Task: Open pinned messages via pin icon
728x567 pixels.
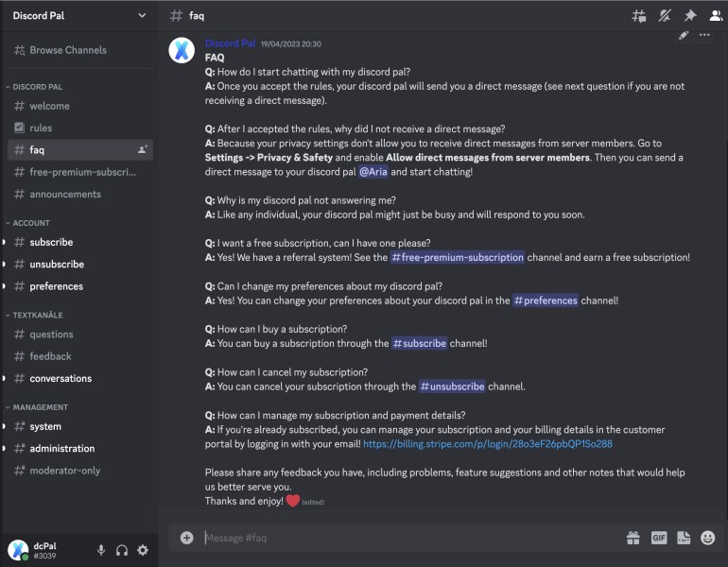Action: click(x=689, y=16)
